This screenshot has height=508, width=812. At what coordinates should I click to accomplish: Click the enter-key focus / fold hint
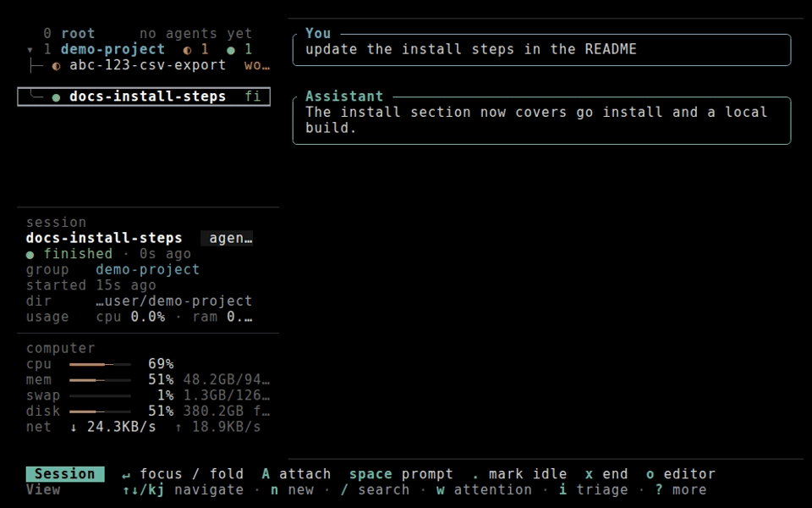pyautogui.click(x=183, y=474)
